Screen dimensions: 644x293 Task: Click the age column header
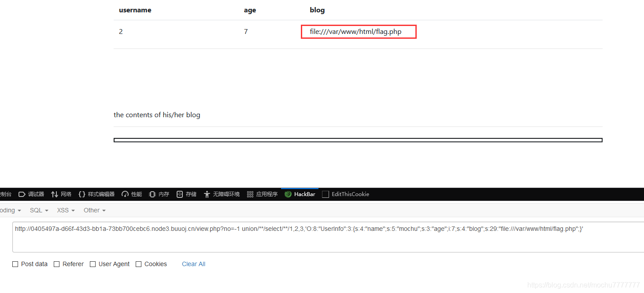point(250,10)
